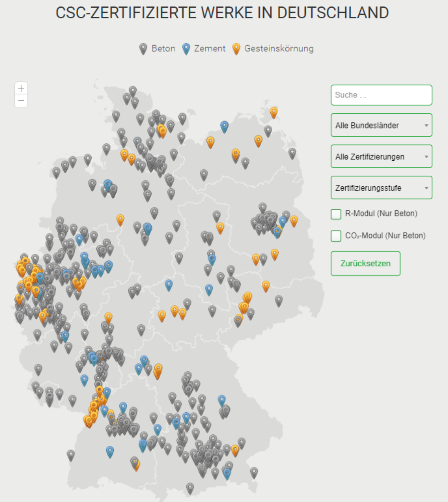Enable the CO₂-Modul (Nur Beton) checkbox

point(335,236)
